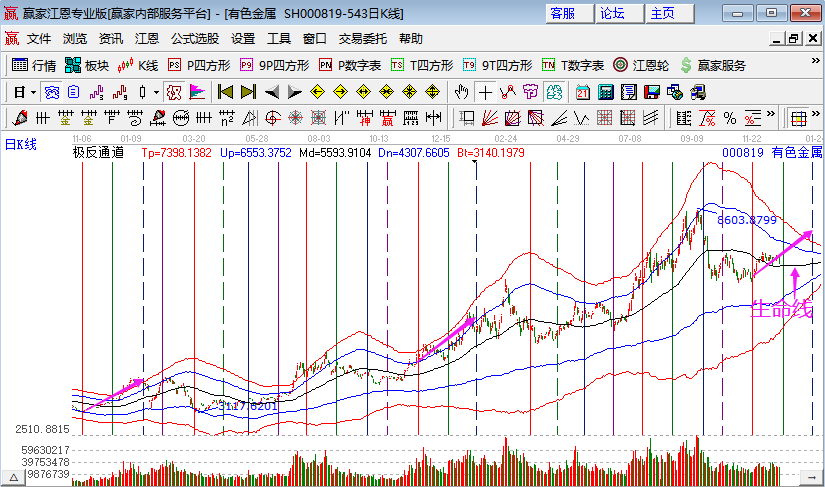Select the red 神 tool icon
The image size is (825, 487).
point(364,118)
